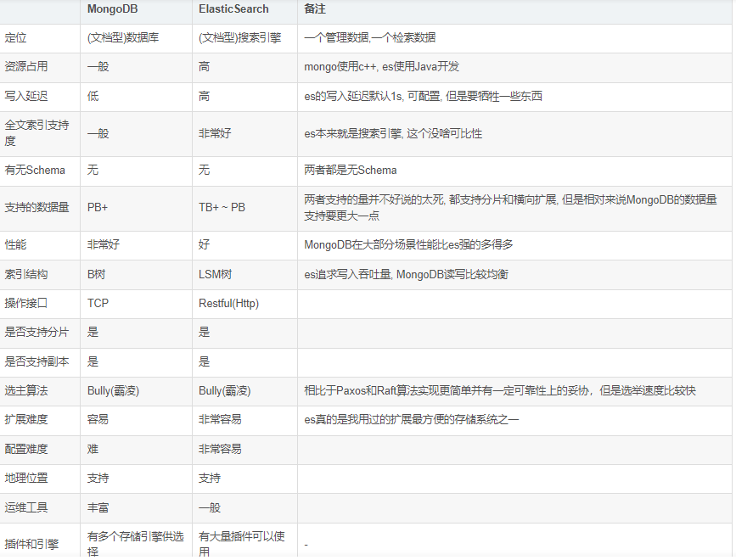
Task: Select the 定位 row label
Action: pyautogui.click(x=15, y=37)
